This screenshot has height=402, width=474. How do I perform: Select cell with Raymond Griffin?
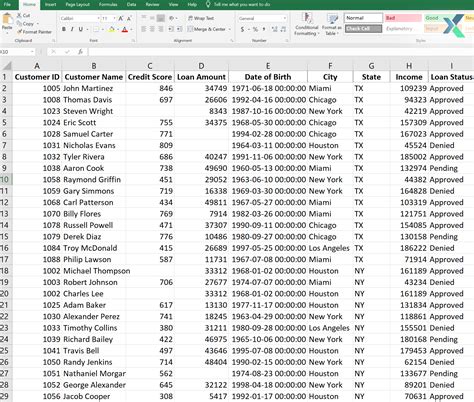click(x=94, y=179)
